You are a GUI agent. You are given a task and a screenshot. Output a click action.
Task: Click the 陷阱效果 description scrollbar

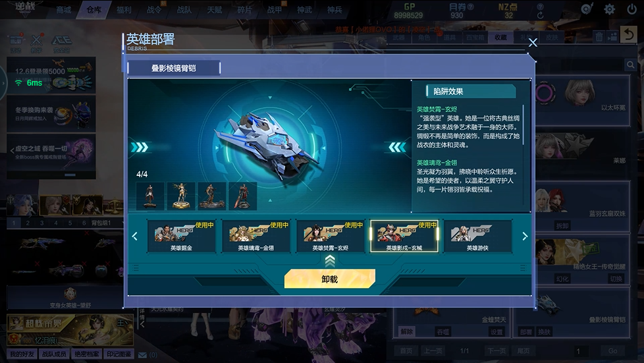523,125
